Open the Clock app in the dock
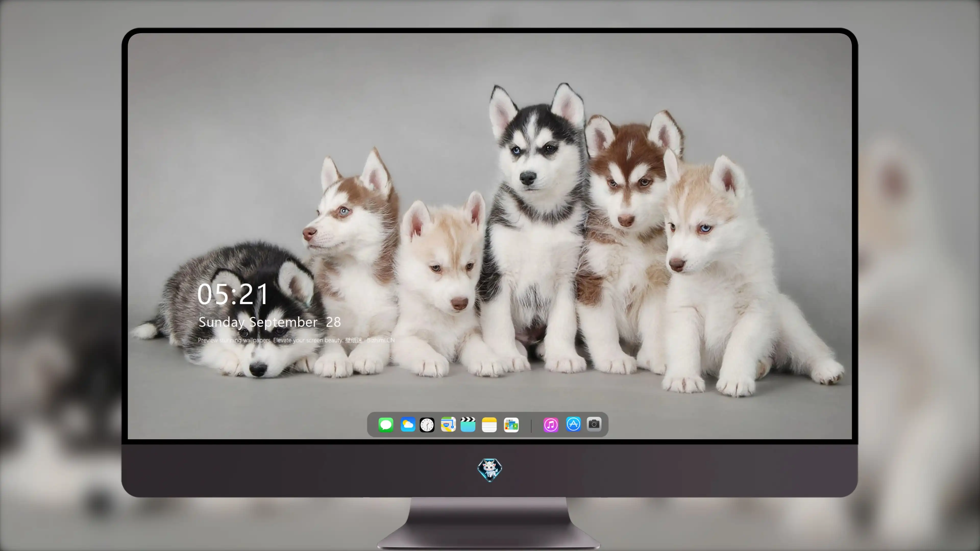 click(427, 425)
